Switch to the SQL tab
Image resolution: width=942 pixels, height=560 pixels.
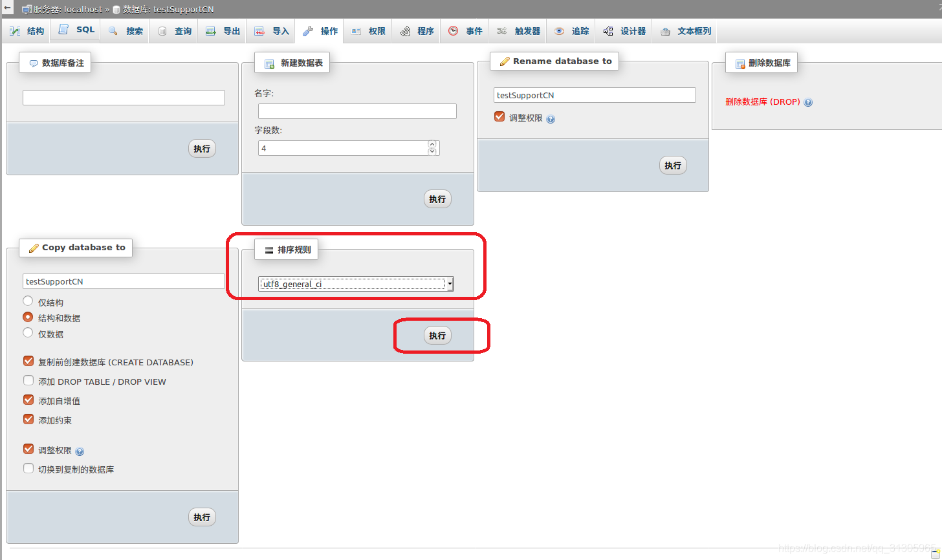[x=76, y=30]
